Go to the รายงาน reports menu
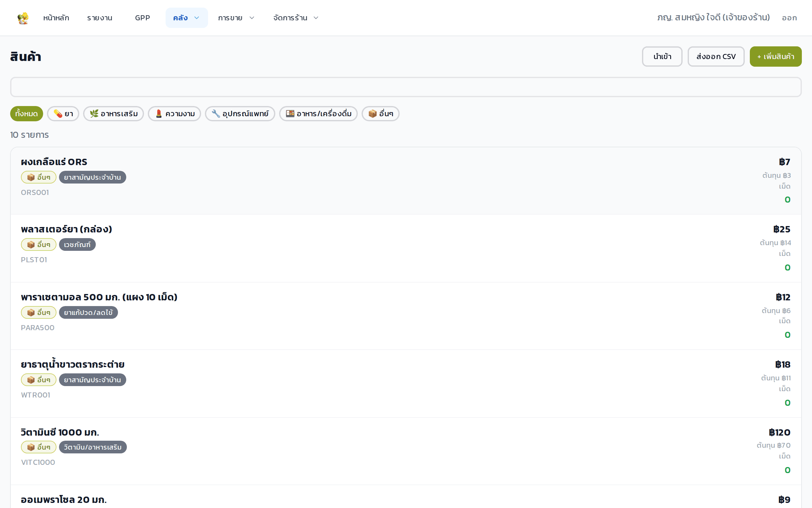The width and height of the screenshot is (812, 508). tap(100, 18)
